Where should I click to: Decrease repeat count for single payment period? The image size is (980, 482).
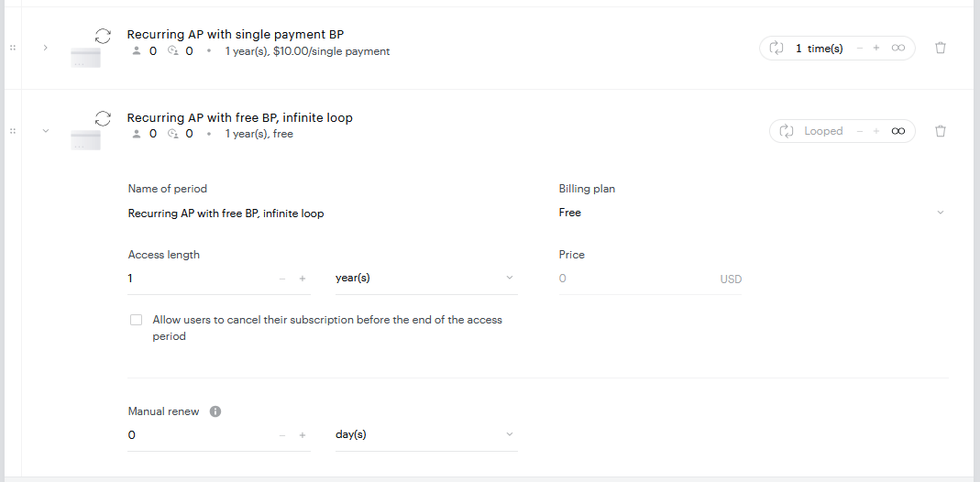(860, 48)
